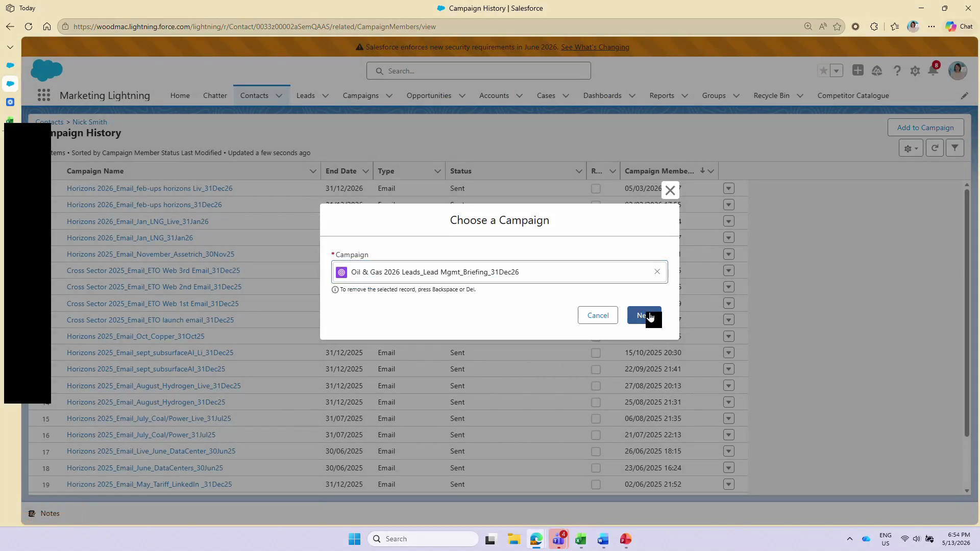Toggle Responded checkbox for Horizons 2025_Email_June_DataCenters_30Jun25
Image resolution: width=980 pixels, height=551 pixels.
coord(596,468)
